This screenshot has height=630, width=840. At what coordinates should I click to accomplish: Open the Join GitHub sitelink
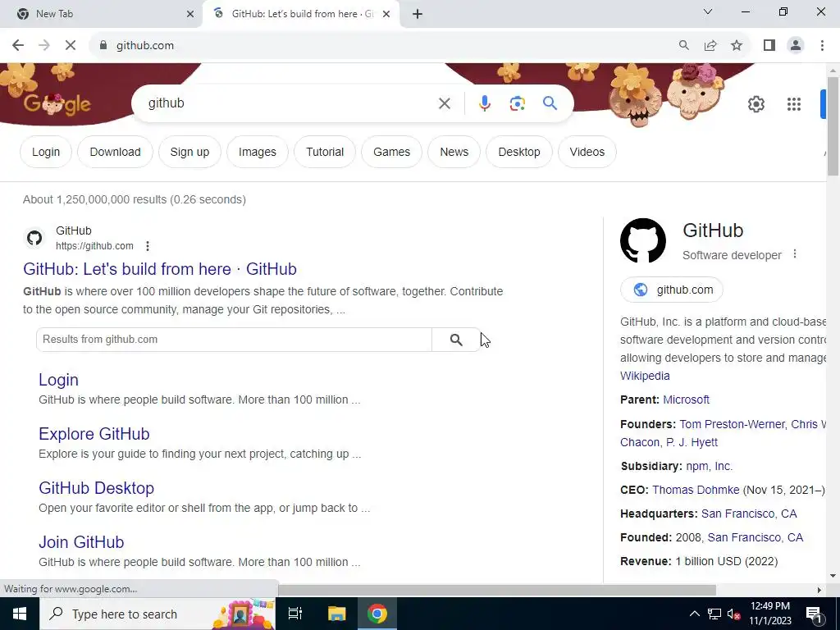[81, 542]
